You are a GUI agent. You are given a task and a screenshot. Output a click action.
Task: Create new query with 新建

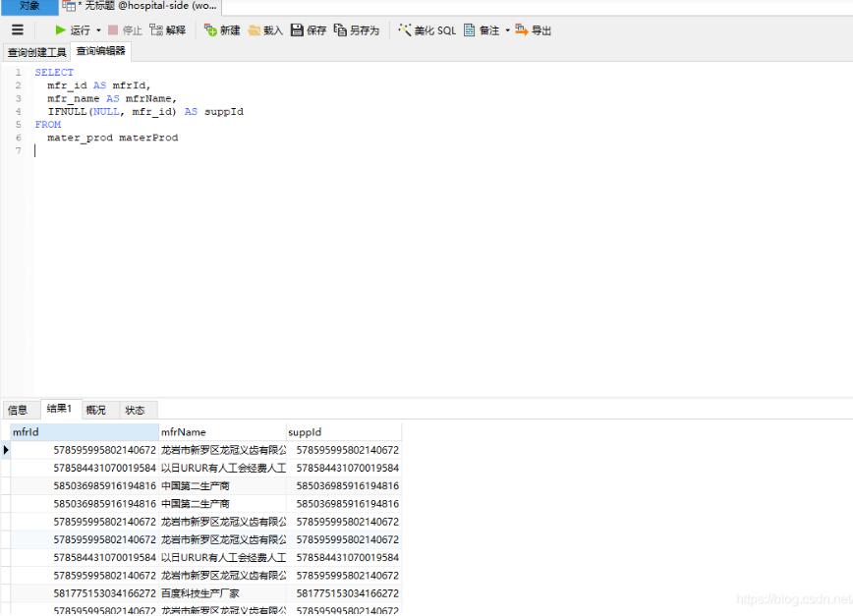(x=210, y=30)
